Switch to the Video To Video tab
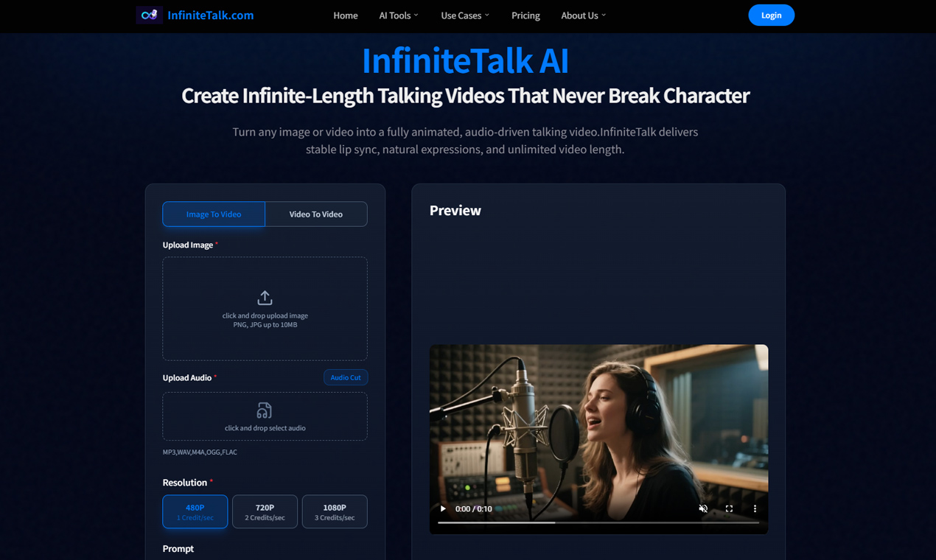The width and height of the screenshot is (936, 560). (x=315, y=214)
